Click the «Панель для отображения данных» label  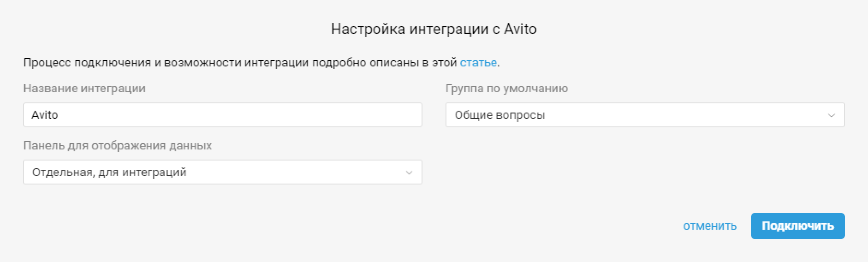pyautogui.click(x=118, y=146)
